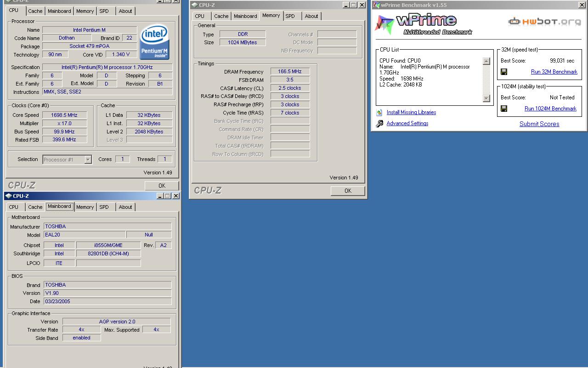
Task: Click the CAS# Latency 2.5 clocks field
Action: [290, 88]
